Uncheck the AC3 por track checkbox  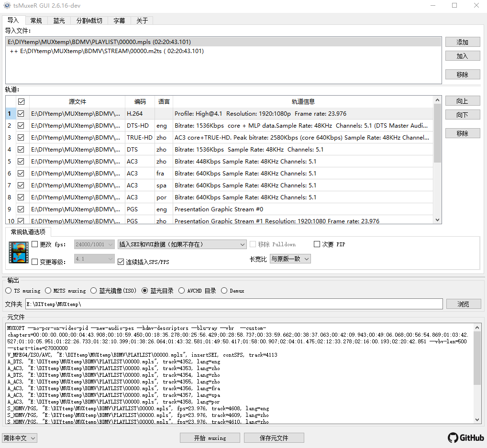click(21, 197)
